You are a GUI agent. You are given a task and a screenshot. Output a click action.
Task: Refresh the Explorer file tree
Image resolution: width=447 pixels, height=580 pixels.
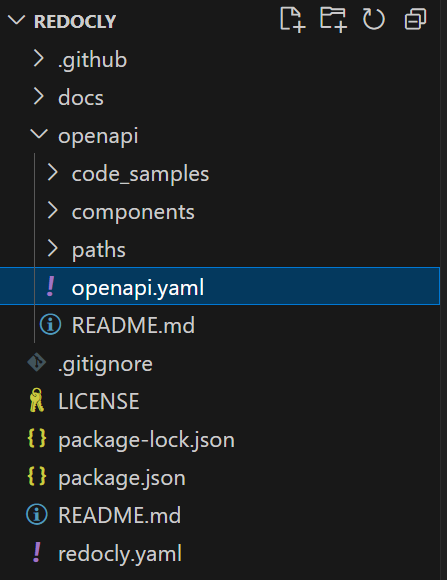[x=374, y=20]
